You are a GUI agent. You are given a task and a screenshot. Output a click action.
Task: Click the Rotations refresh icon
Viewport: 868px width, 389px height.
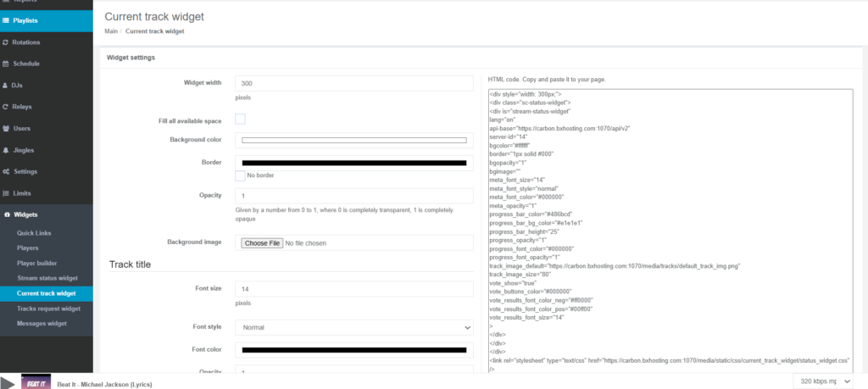click(x=6, y=42)
